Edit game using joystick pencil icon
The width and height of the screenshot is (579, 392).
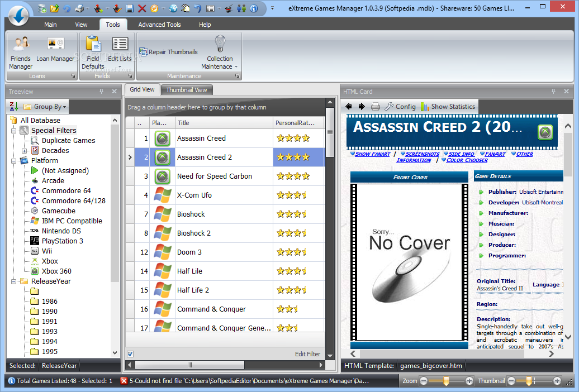pyautogui.click(x=117, y=8)
